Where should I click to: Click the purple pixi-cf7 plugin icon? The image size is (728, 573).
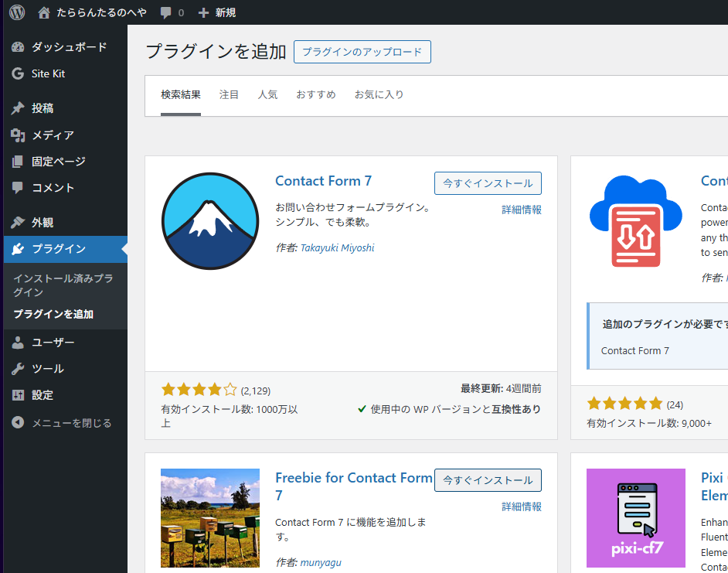coord(636,518)
